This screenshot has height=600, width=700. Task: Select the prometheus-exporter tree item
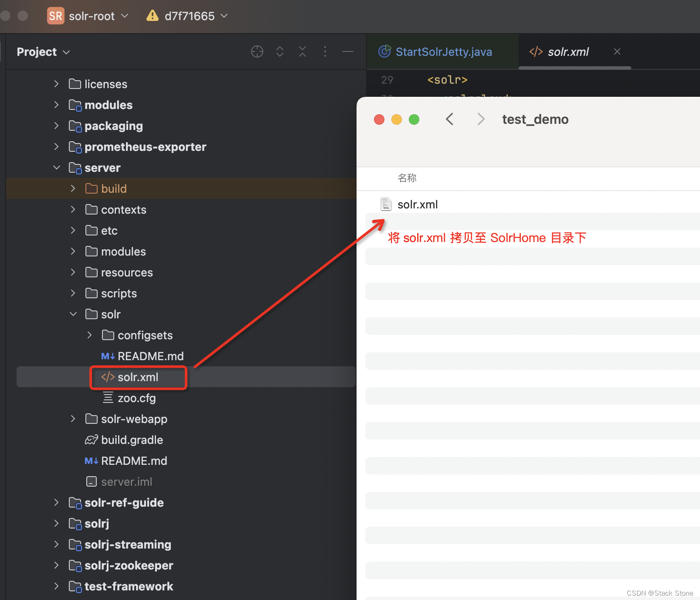(145, 147)
